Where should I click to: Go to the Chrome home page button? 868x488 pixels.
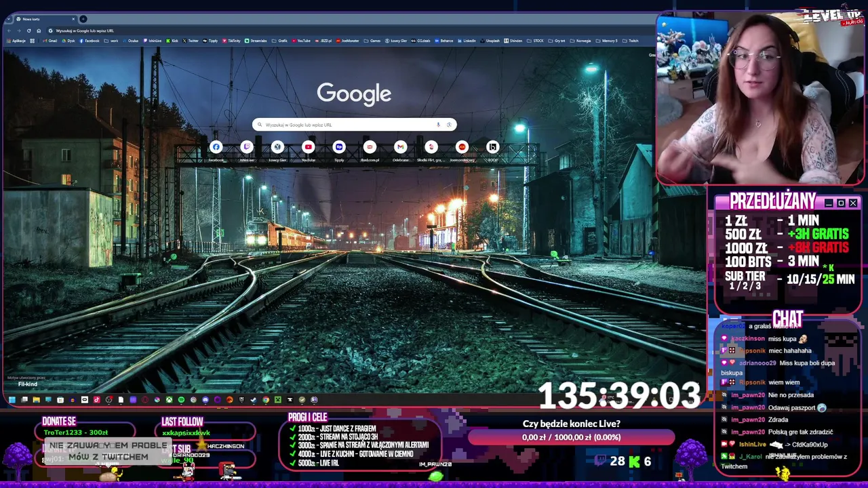(x=39, y=30)
